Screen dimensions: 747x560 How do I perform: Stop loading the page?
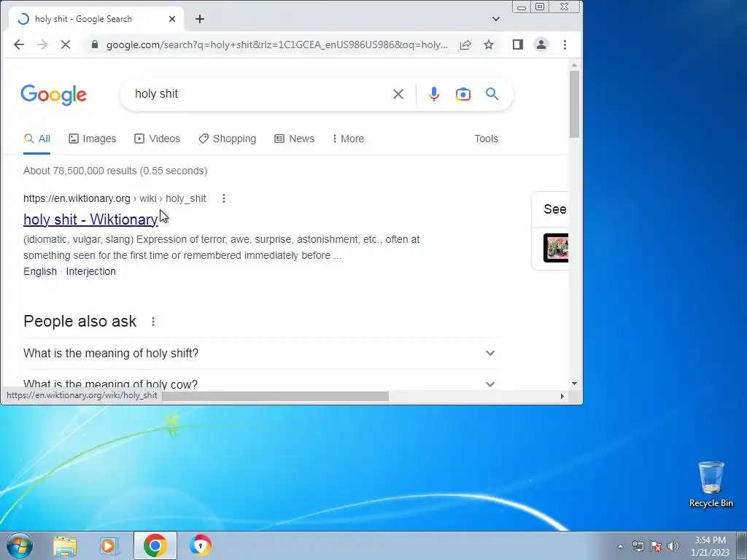click(x=66, y=44)
